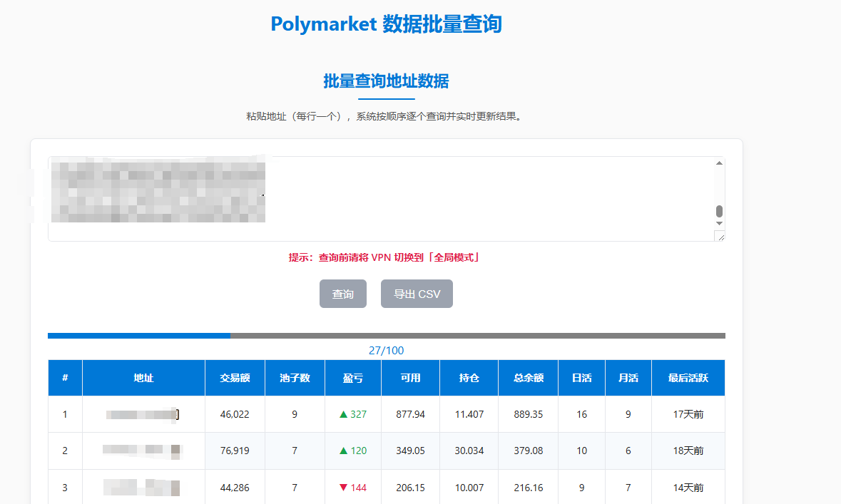The width and height of the screenshot is (841, 504).
Task: Click the monthly active 6 cell
Action: [628, 451]
